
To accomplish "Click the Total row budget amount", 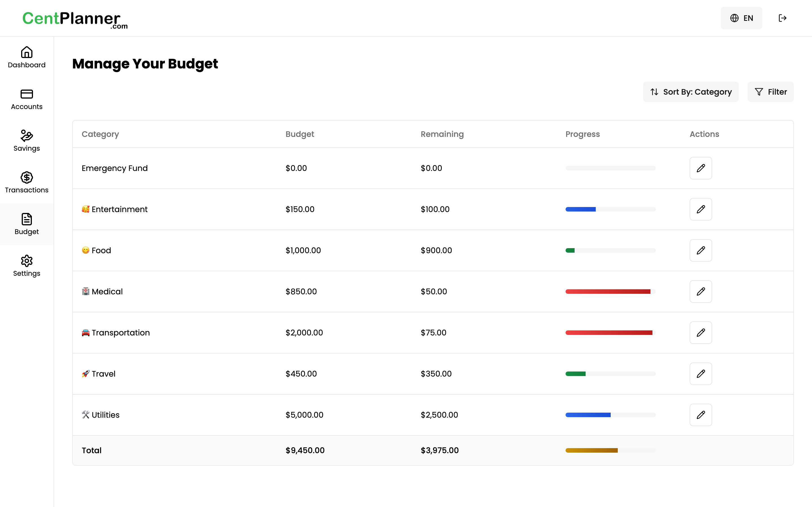I will pos(304,450).
